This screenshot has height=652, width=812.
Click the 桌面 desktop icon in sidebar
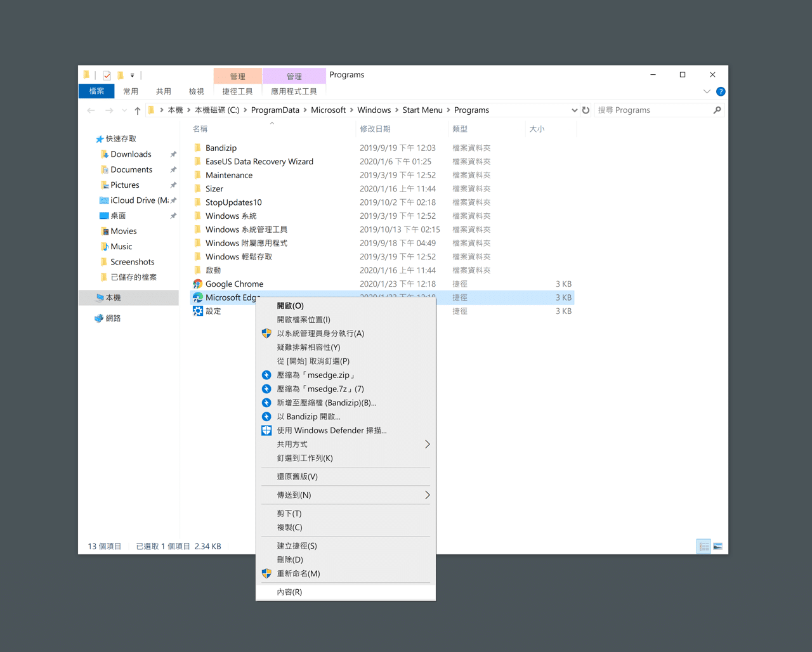click(x=104, y=216)
